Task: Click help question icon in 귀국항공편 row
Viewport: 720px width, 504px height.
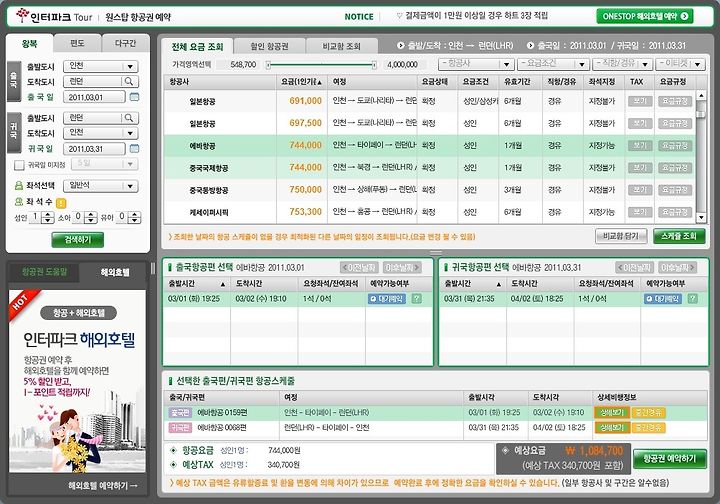Action: [x=692, y=299]
